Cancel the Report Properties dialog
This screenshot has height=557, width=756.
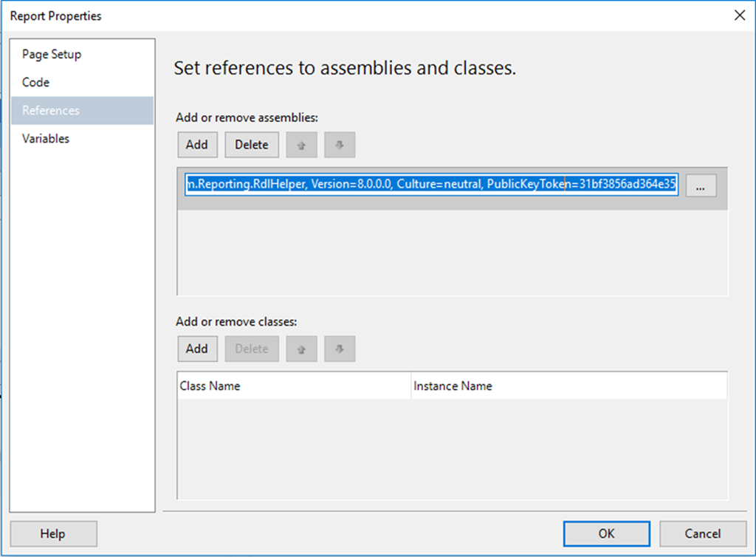(702, 533)
